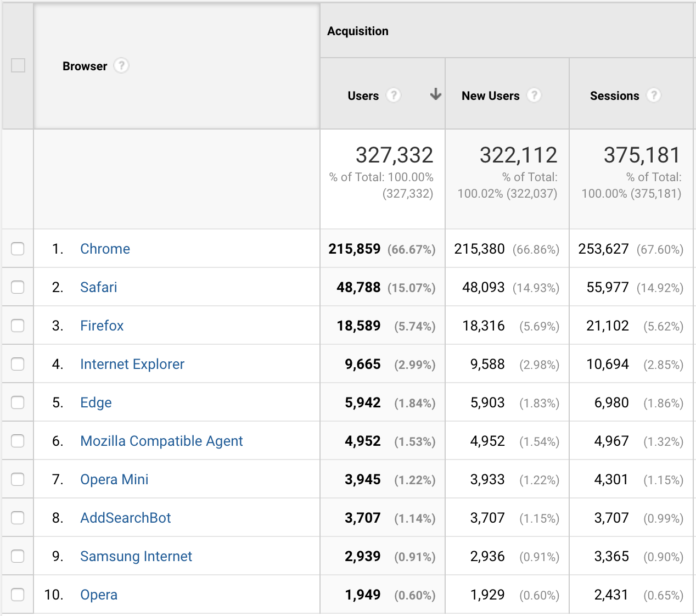Open help icon beside Sessions header
This screenshot has width=696, height=616.
pyautogui.click(x=653, y=96)
